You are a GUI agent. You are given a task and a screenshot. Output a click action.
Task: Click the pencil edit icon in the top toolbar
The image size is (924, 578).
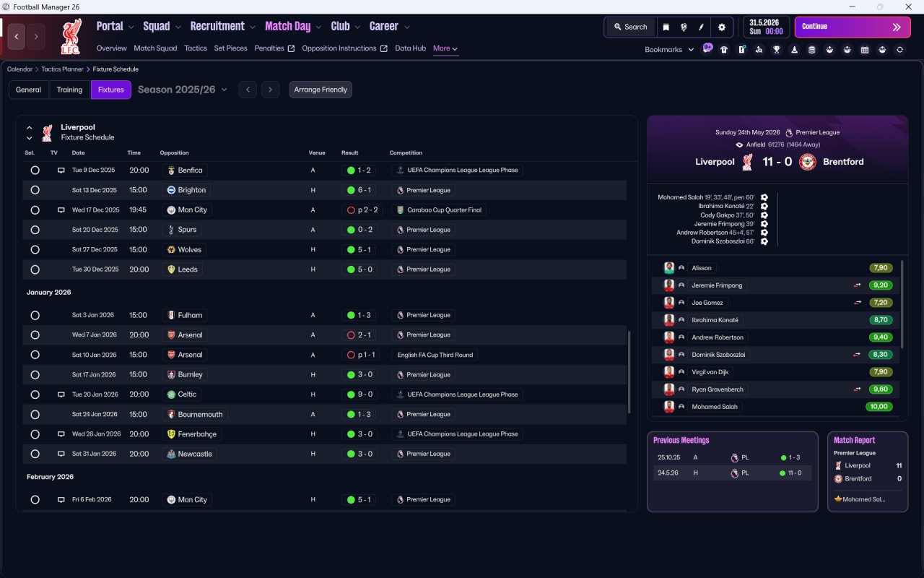701,27
